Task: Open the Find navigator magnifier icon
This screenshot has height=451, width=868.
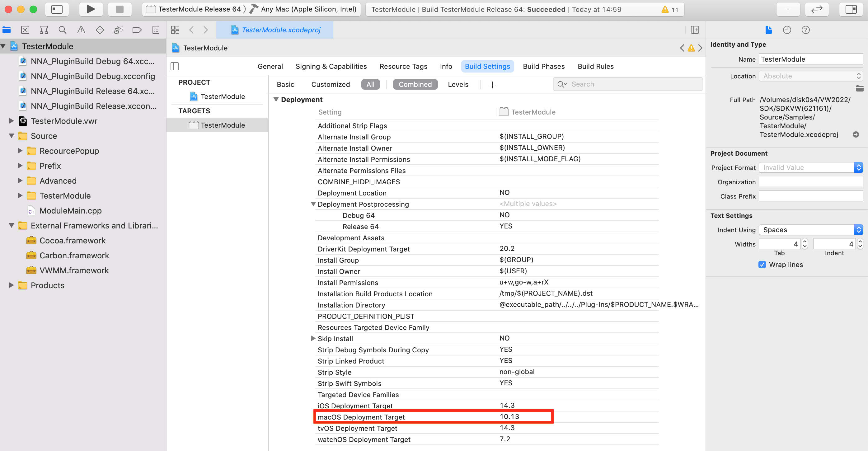Action: (x=62, y=30)
